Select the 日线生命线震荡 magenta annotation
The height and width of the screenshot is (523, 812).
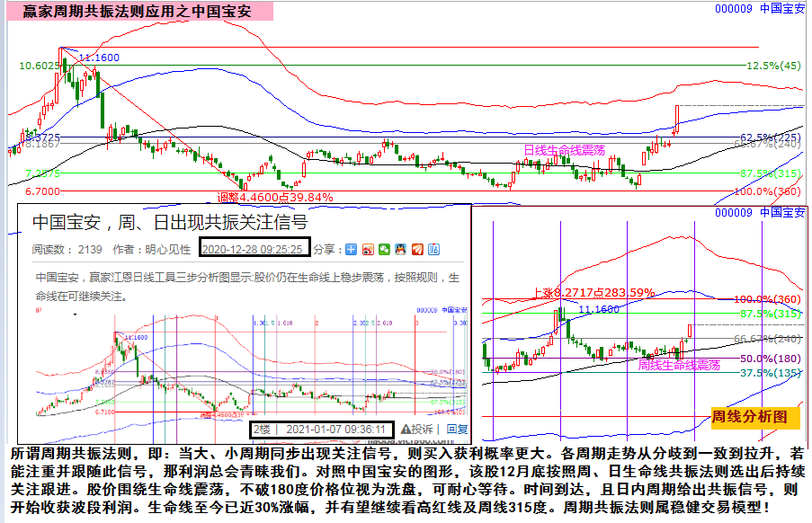pos(564,150)
